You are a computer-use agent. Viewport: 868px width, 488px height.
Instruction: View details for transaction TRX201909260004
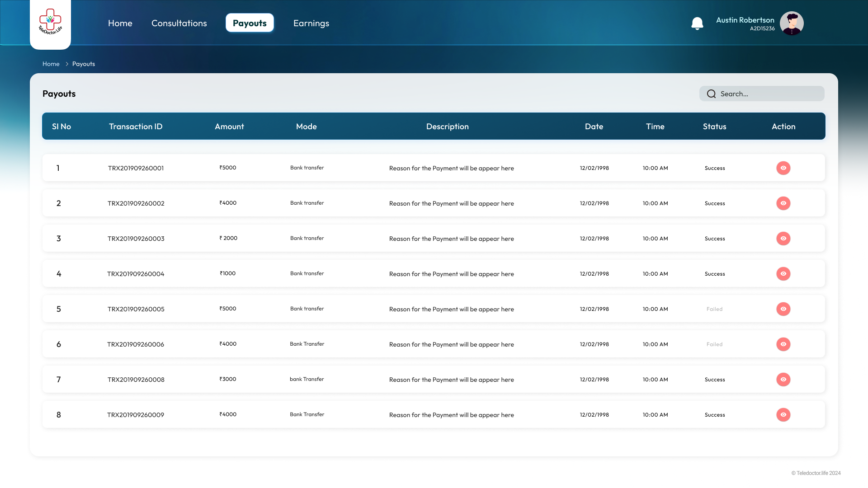point(783,274)
